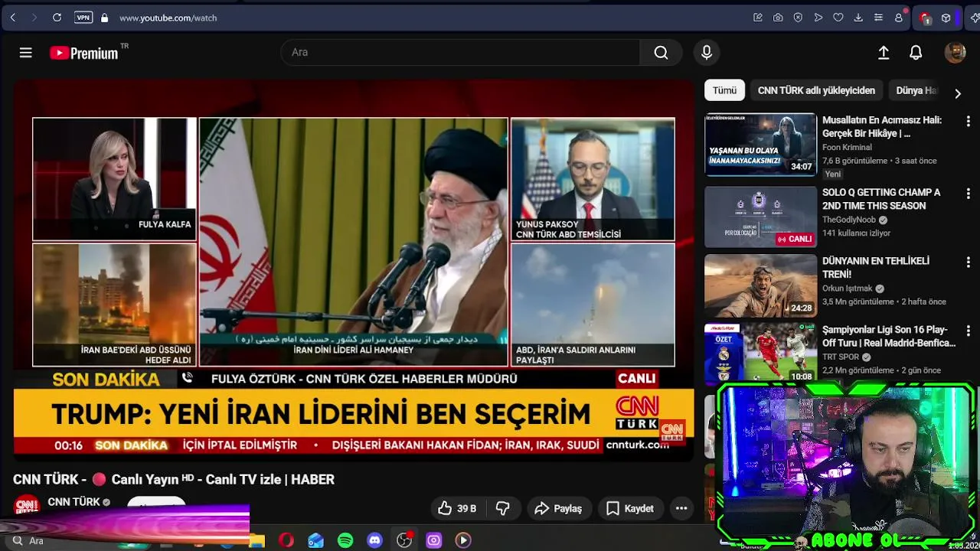Screen dimensions: 980x551
Task: Click the address bar URL www.youtube.com/watch
Action: pos(168,18)
